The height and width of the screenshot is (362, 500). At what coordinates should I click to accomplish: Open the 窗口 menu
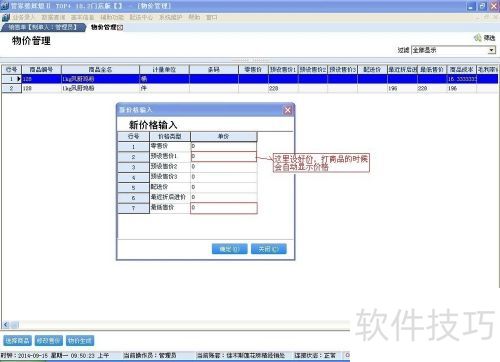click(x=212, y=17)
